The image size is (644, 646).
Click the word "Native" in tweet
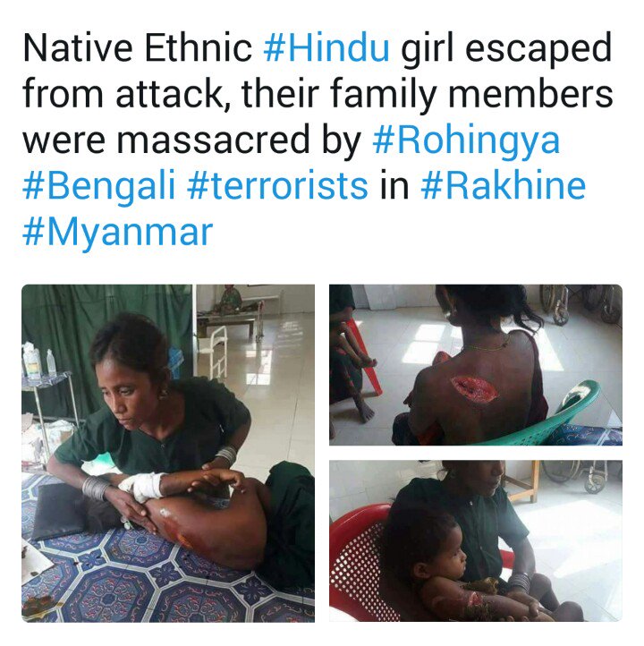(x=78, y=47)
